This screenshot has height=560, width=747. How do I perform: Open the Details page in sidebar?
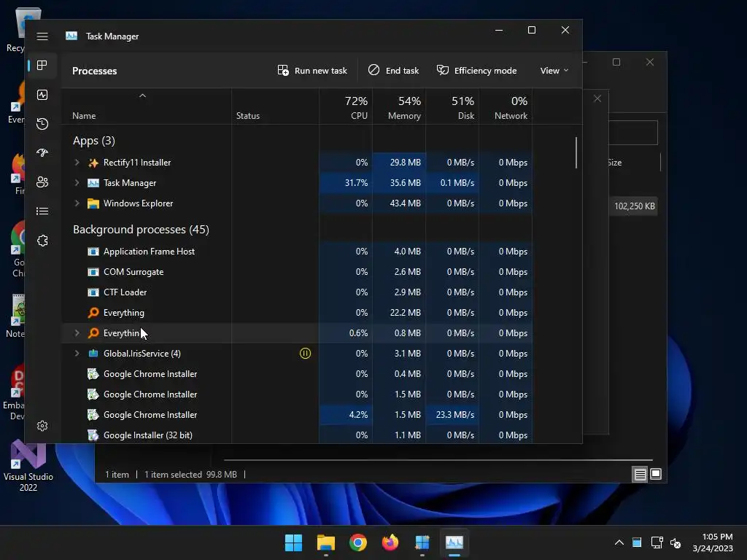[x=42, y=211]
